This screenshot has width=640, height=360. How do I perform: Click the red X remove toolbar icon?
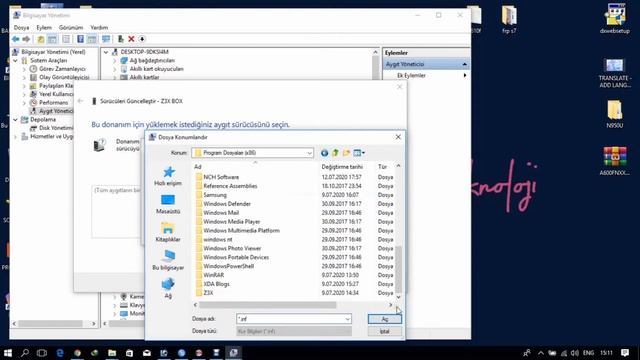coord(131,39)
